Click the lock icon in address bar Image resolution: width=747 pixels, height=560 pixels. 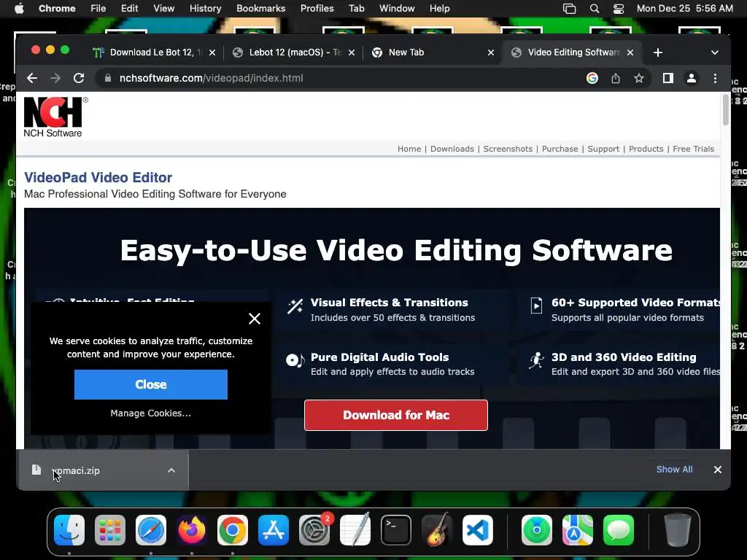coord(108,78)
